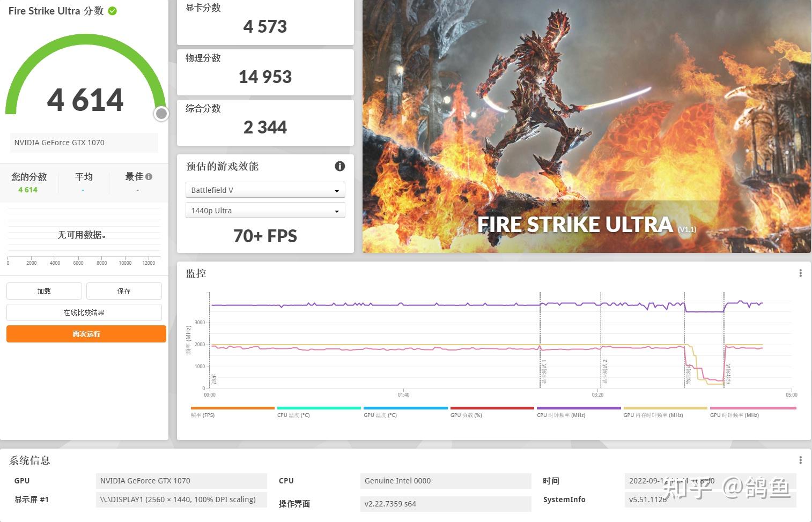This screenshot has height=522, width=812.
Task: Click the 帧率 (FPS) orange legend swatch
Action: [232, 408]
